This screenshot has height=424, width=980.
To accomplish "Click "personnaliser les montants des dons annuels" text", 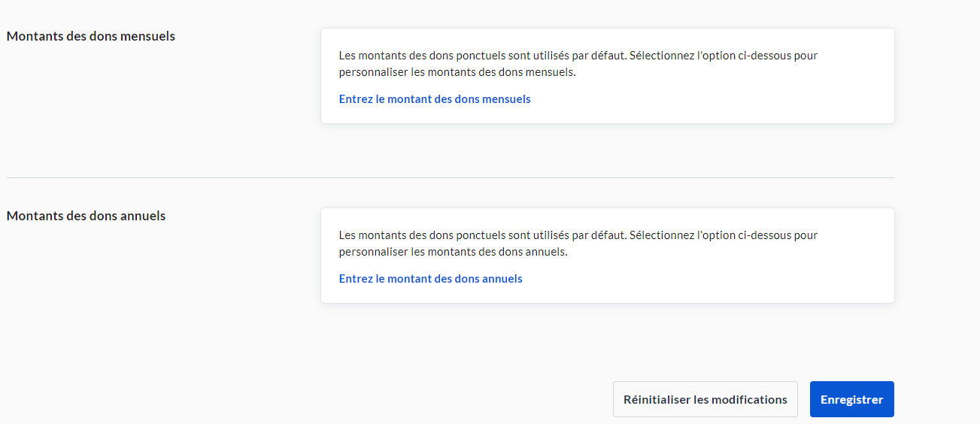I will 453,253.
